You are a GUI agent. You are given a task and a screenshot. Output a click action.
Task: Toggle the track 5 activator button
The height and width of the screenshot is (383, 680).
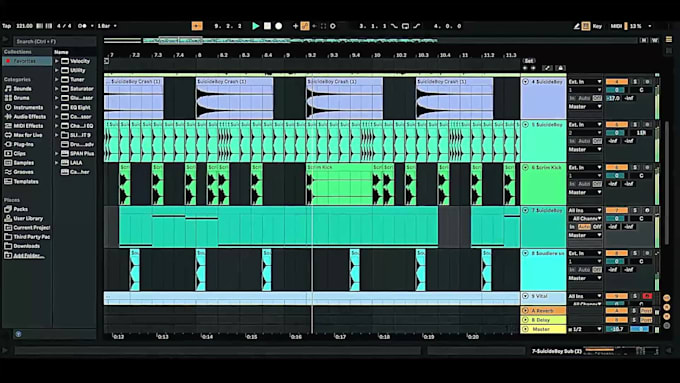pyautogui.click(x=617, y=124)
